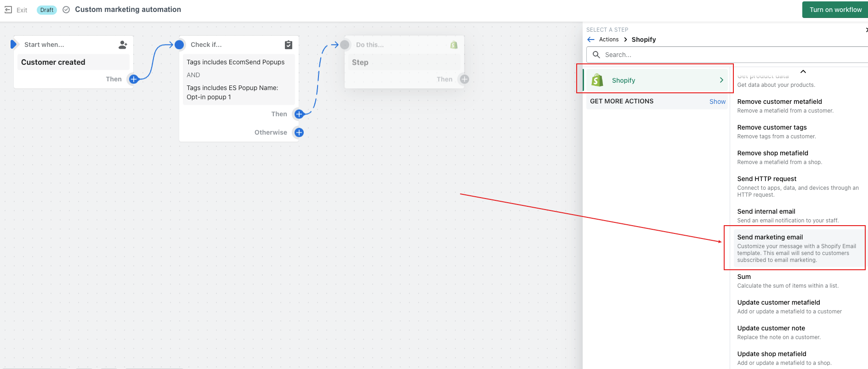
Task: Click the clipboard icon in the Check if card
Action: click(289, 45)
